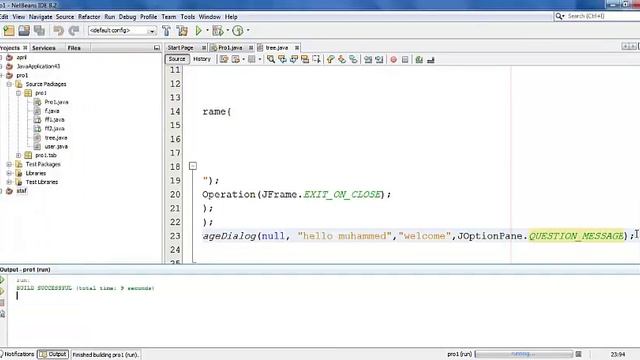Screen dimensions: 640x360
Task: Open the Profile menu
Action: 149,17
